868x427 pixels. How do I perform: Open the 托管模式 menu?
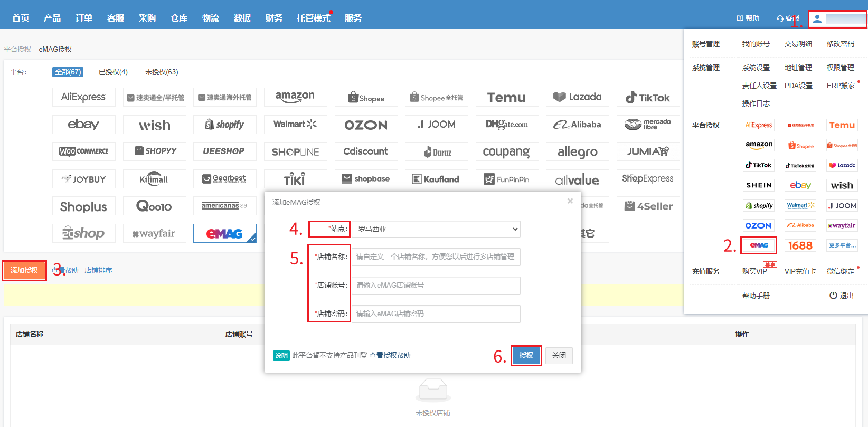314,18
